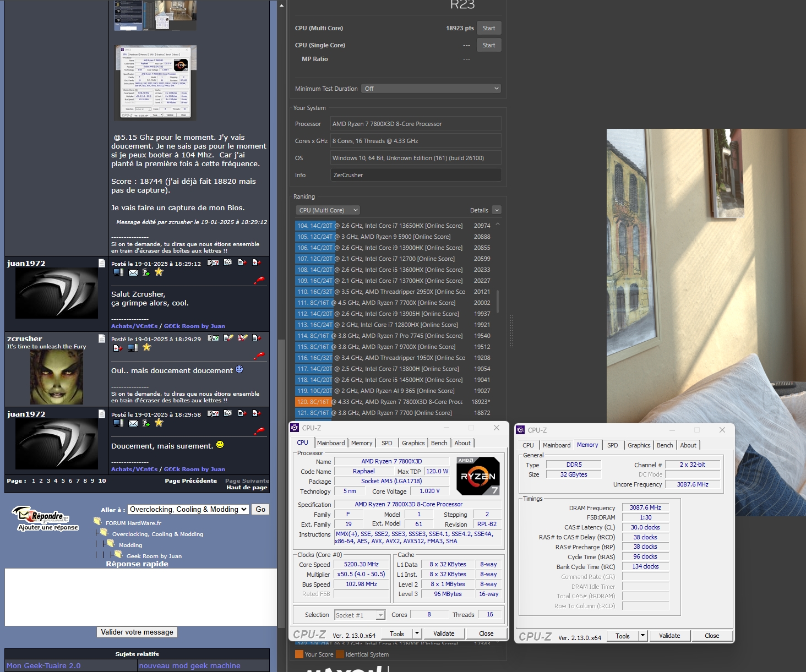Open the CPU (Multi Core) ranking dropdown

click(x=328, y=210)
